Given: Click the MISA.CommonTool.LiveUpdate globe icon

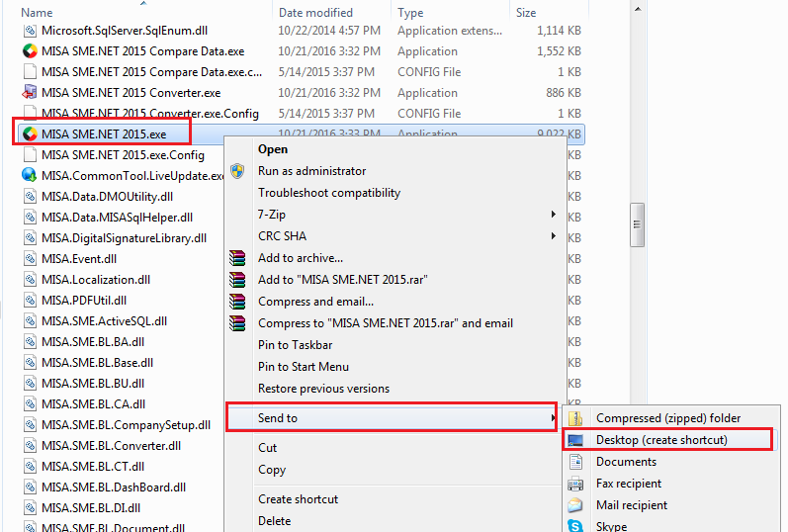Looking at the screenshot, I should pos(30,175).
